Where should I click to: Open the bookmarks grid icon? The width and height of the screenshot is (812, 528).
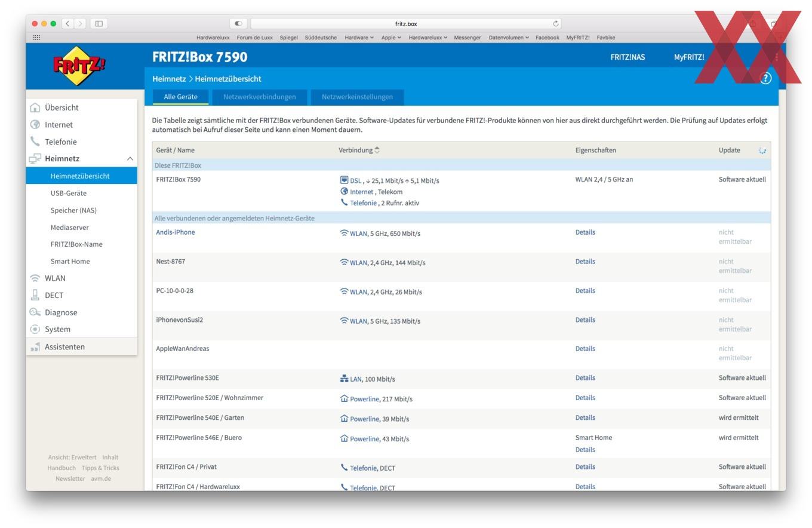[x=36, y=38]
